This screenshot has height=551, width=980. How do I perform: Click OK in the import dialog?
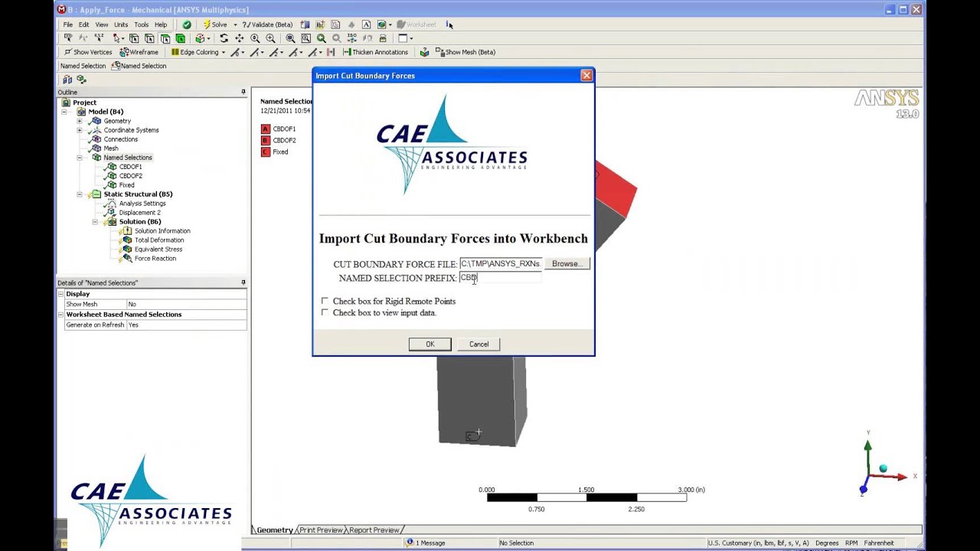tap(430, 344)
